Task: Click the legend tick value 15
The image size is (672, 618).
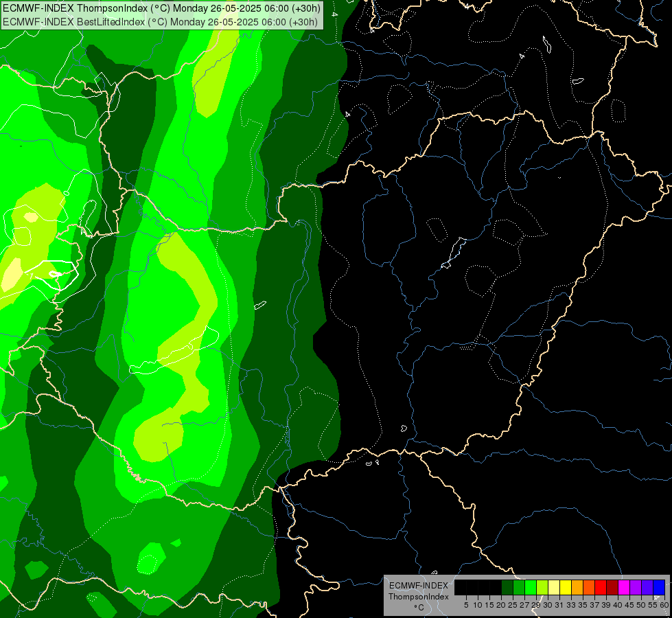Action: click(x=489, y=605)
